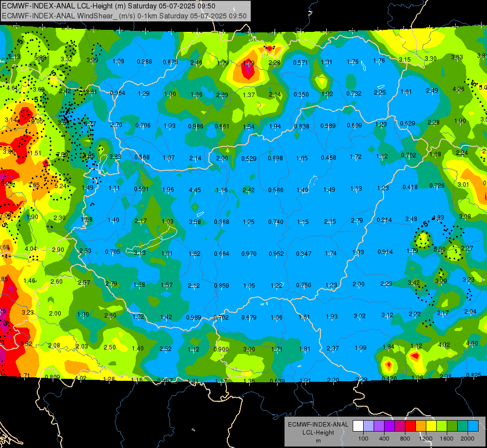Pick the lime green legend swatch
This screenshot has width=487, height=448.
point(442,426)
